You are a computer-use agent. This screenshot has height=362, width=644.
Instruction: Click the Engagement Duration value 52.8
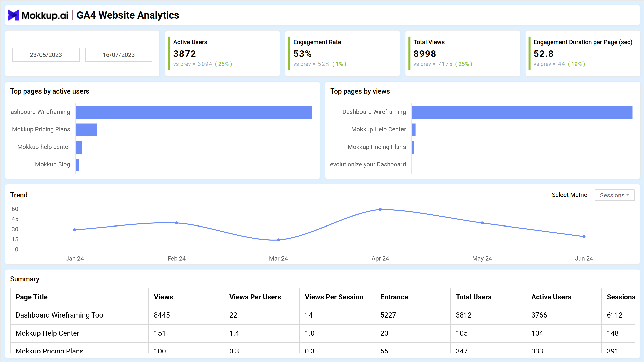543,54
